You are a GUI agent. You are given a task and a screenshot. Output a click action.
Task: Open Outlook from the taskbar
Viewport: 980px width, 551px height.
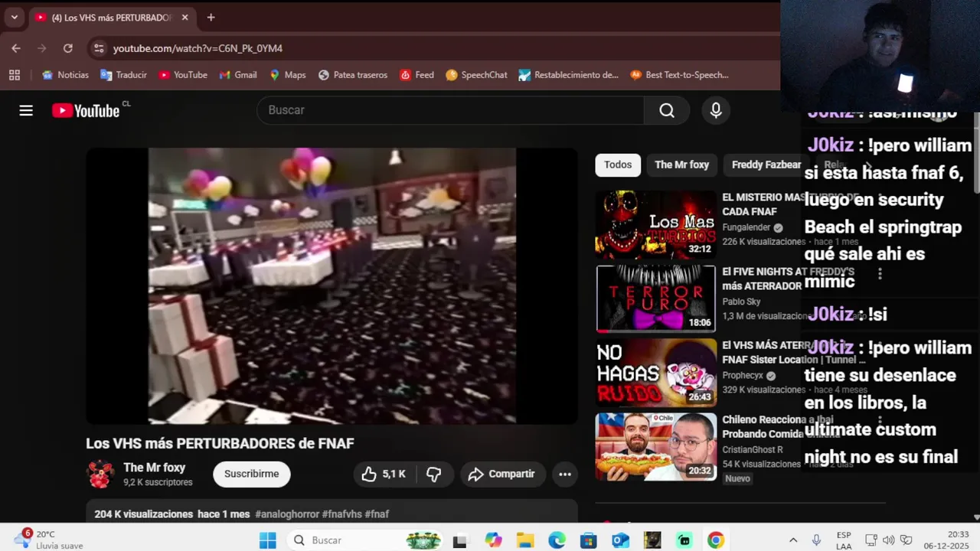(620, 540)
